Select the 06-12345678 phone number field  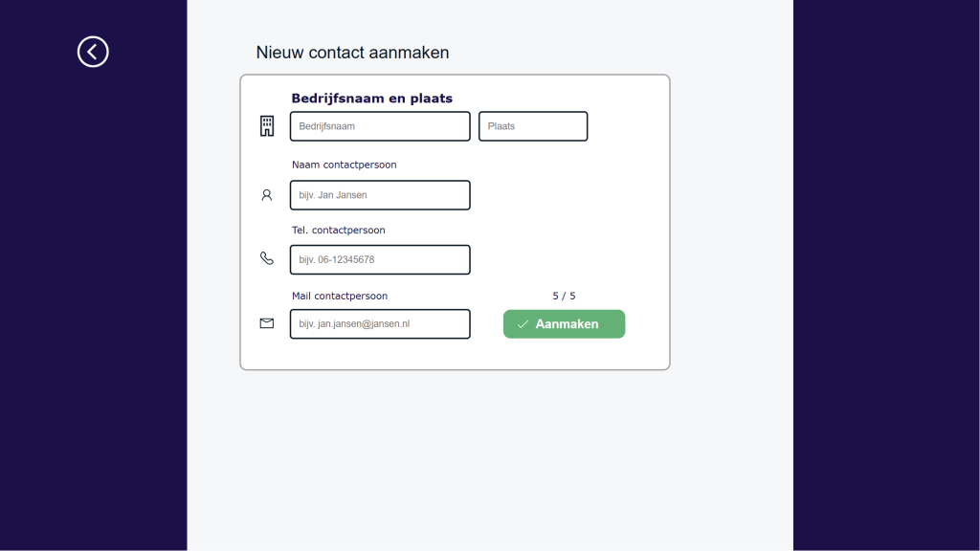(380, 259)
